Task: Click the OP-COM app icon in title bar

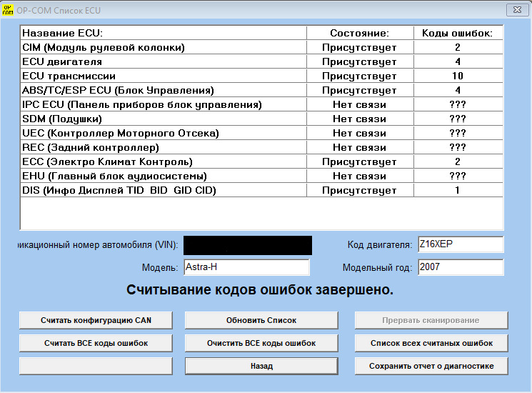Action: click(7, 10)
